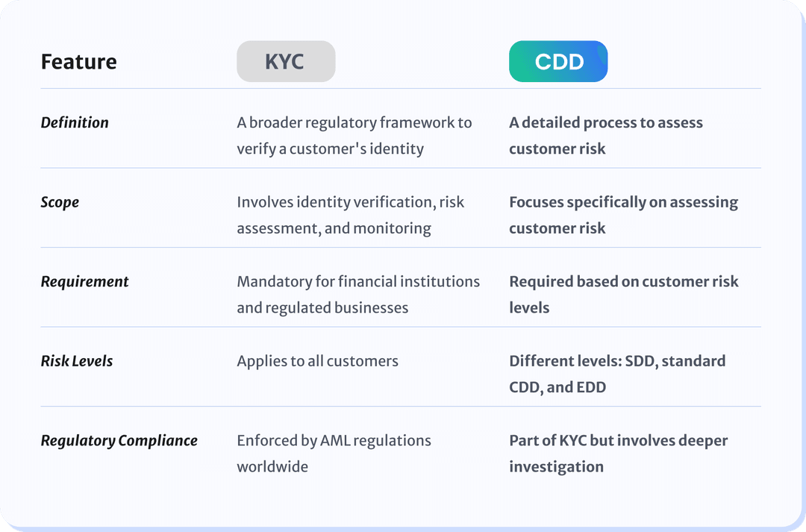Select 'Enforced by AML regulations' cell
806x532 pixels.
[334, 454]
